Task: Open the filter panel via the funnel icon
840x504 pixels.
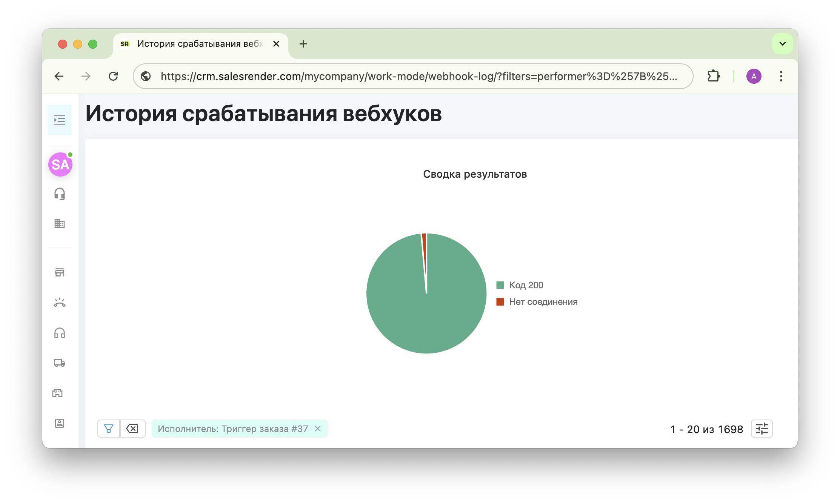Action: (x=109, y=428)
